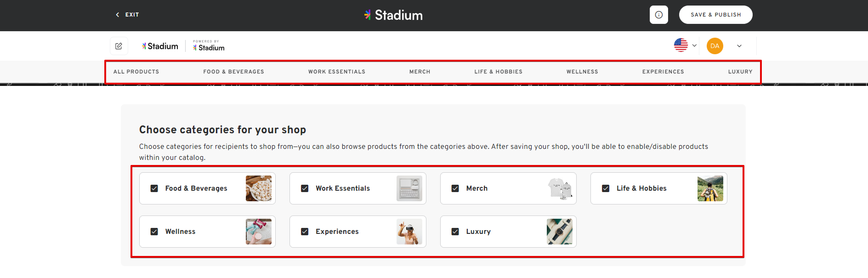Uncheck the Life & Hobbies checkbox

[x=606, y=188]
